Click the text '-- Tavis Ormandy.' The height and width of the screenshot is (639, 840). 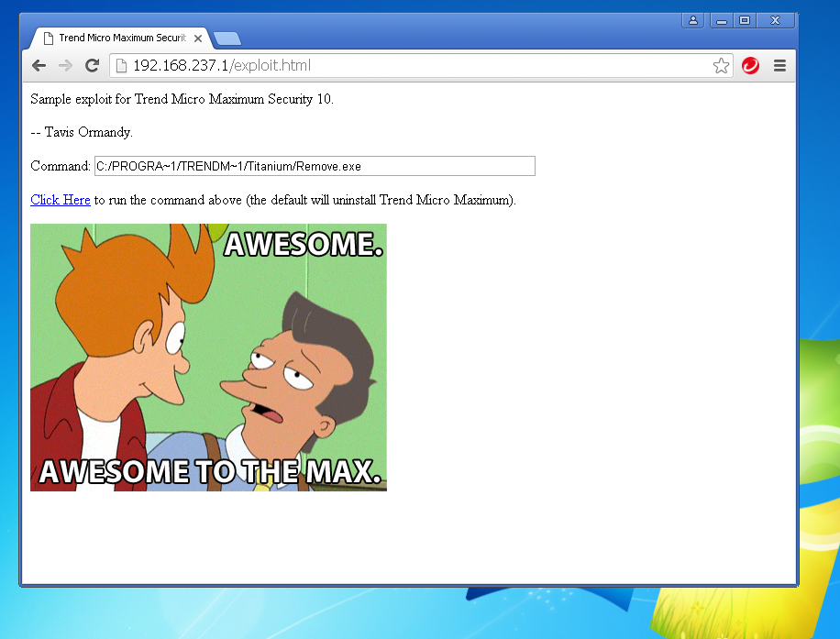tap(82, 132)
